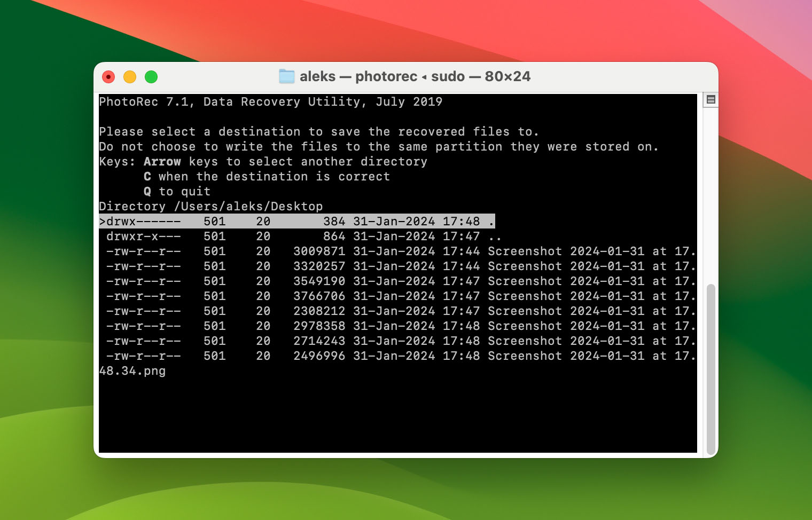Click the screenshot file sized 3009871
812x520 pixels.
(398, 251)
